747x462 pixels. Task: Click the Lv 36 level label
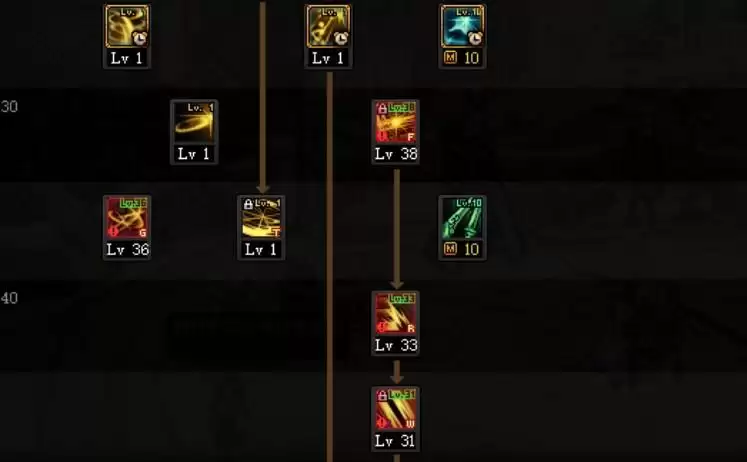127,250
